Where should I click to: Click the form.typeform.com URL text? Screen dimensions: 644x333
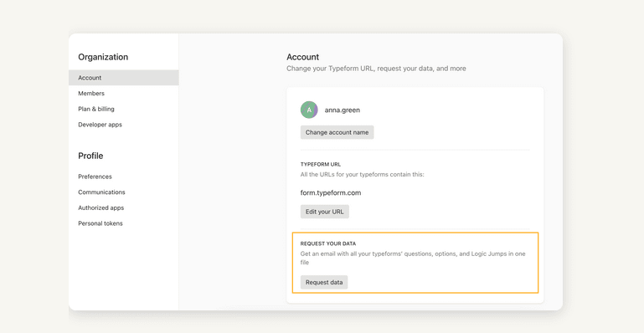pos(331,192)
